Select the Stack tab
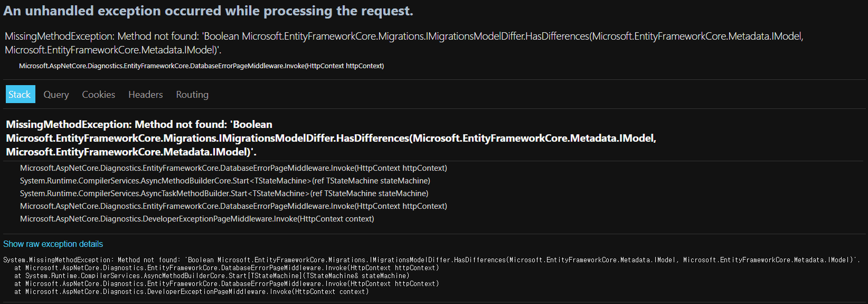The height and width of the screenshot is (304, 868). click(20, 95)
